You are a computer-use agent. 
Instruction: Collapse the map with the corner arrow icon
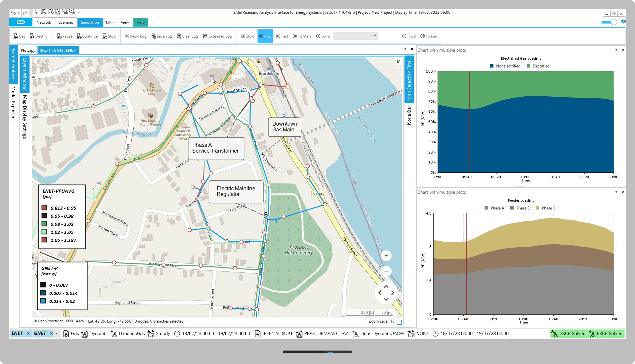[398, 61]
